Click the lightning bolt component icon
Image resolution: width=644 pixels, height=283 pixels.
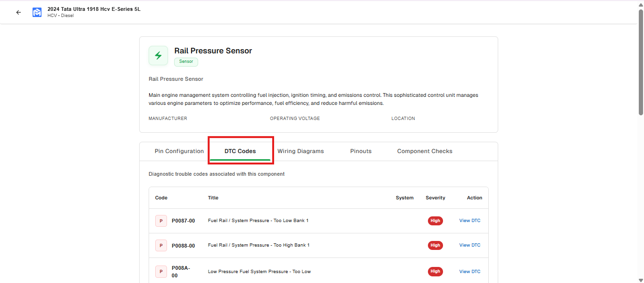click(x=158, y=55)
